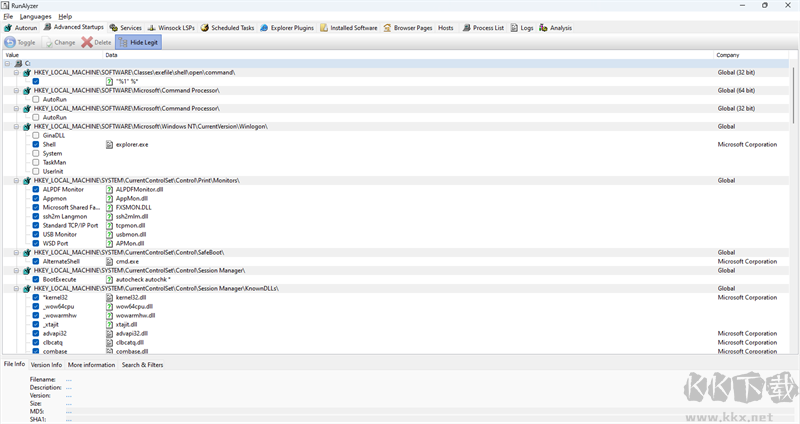This screenshot has width=800, height=424.
Task: Open the Search & Filters tab
Action: (x=142, y=365)
